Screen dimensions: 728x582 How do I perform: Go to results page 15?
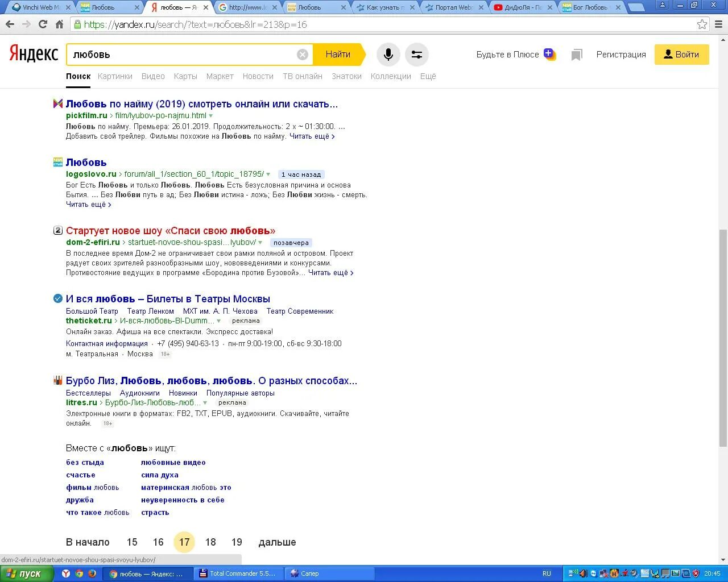132,542
